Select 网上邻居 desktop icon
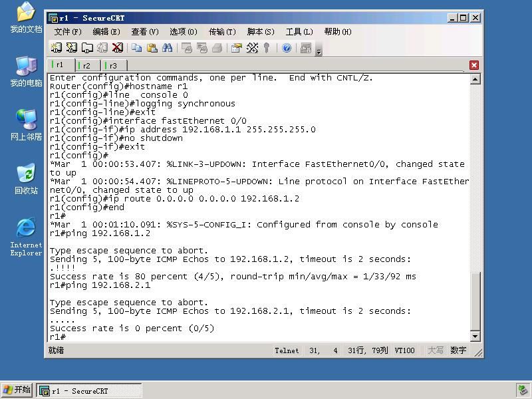This screenshot has height=399, width=532. [26, 125]
